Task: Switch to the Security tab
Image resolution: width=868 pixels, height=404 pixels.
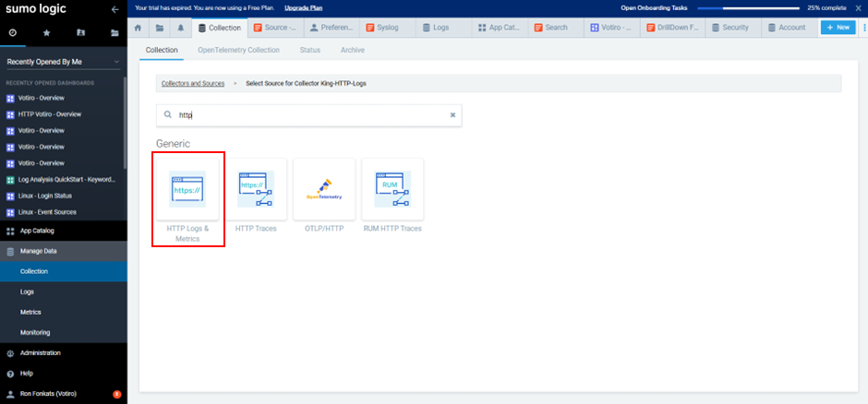Action: [733, 28]
